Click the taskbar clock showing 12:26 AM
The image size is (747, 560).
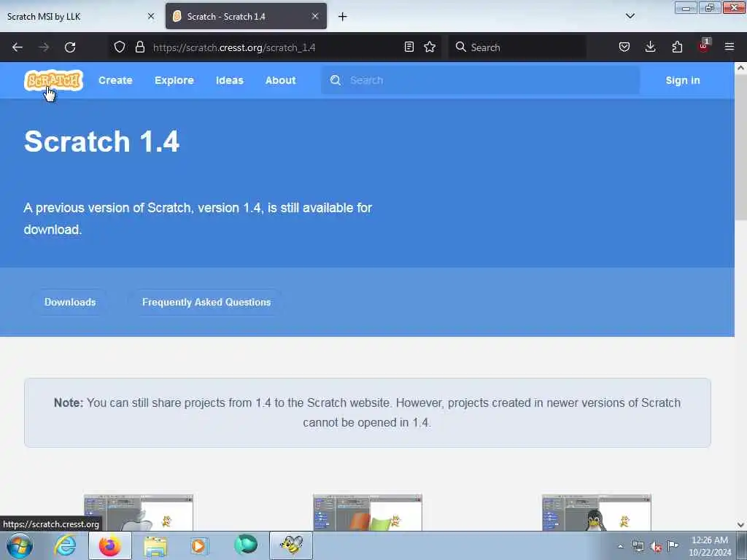710,546
